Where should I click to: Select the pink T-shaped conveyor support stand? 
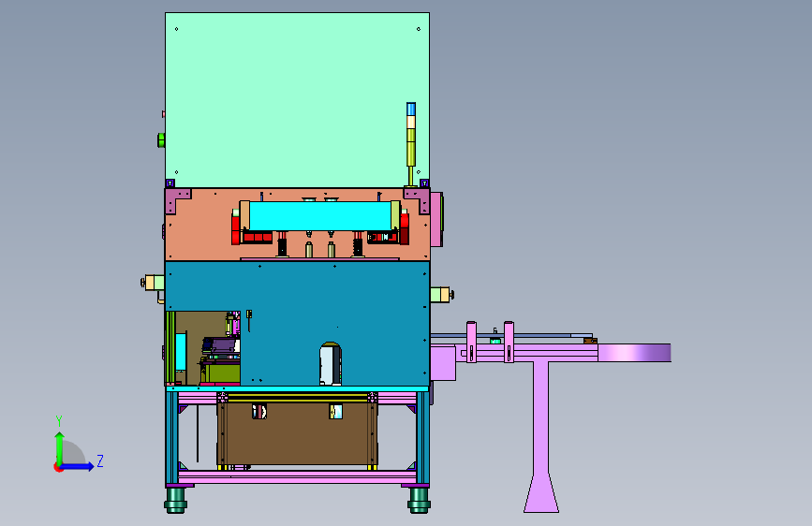pyautogui.click(x=541, y=435)
